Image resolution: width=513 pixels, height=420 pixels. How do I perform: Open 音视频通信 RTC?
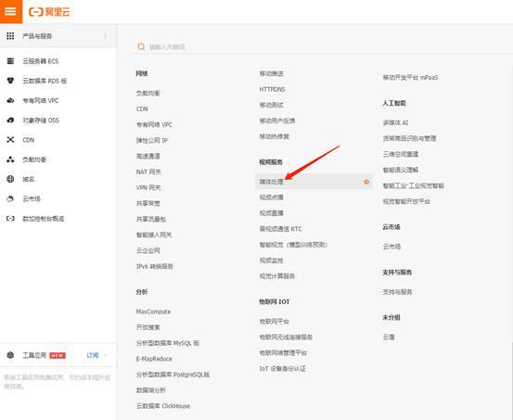(280, 229)
